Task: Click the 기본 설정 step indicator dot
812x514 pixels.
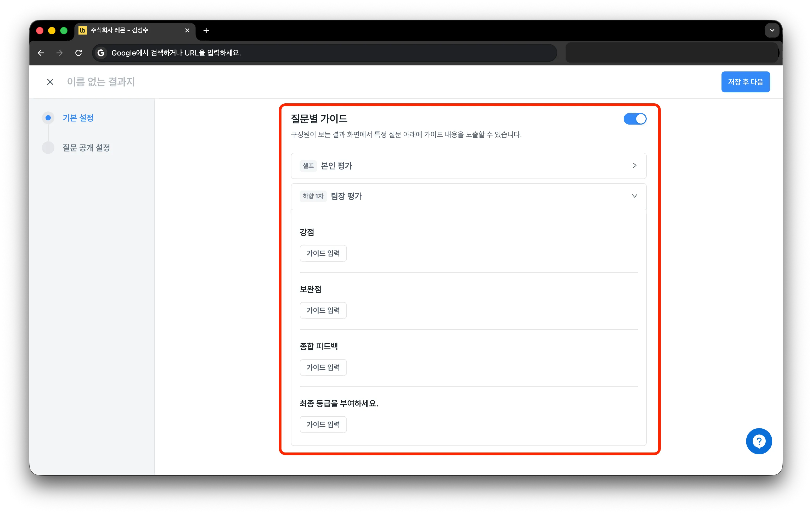Action: pyautogui.click(x=48, y=118)
